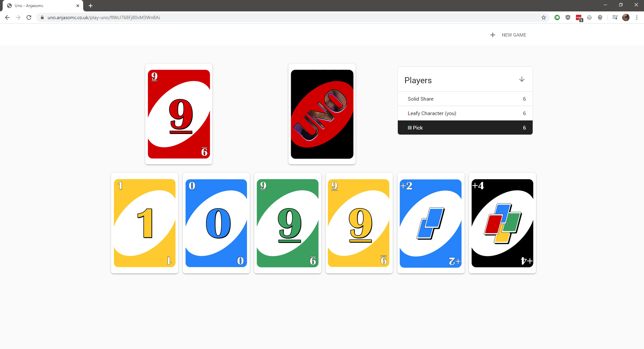Viewport: 644px width, 349px height.
Task: Open the Chrome profile avatar
Action: point(626,17)
